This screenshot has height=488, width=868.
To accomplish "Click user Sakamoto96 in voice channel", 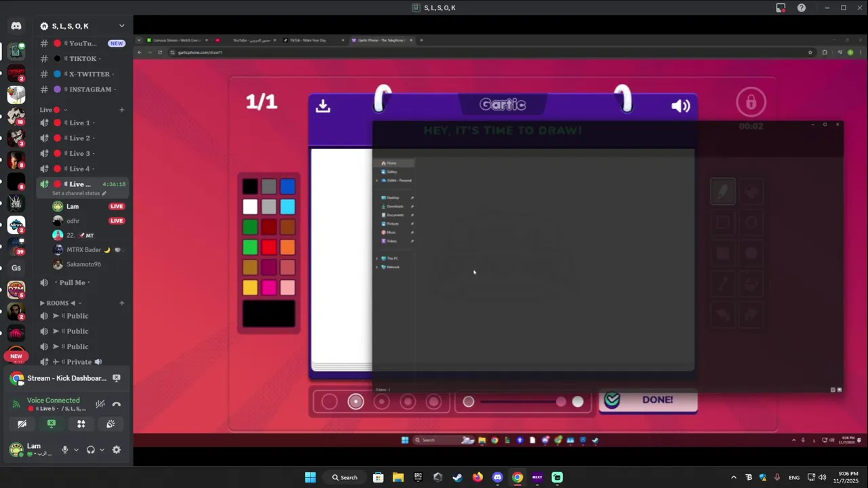I will point(83,264).
